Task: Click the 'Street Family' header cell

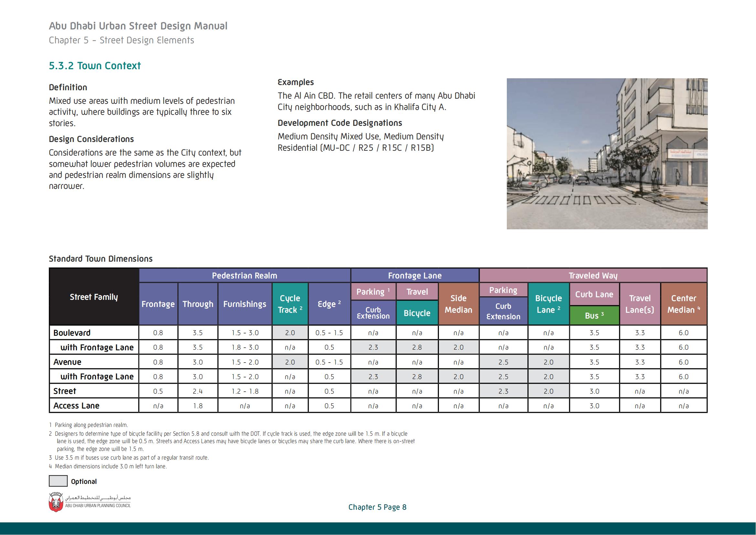Action: (x=94, y=297)
